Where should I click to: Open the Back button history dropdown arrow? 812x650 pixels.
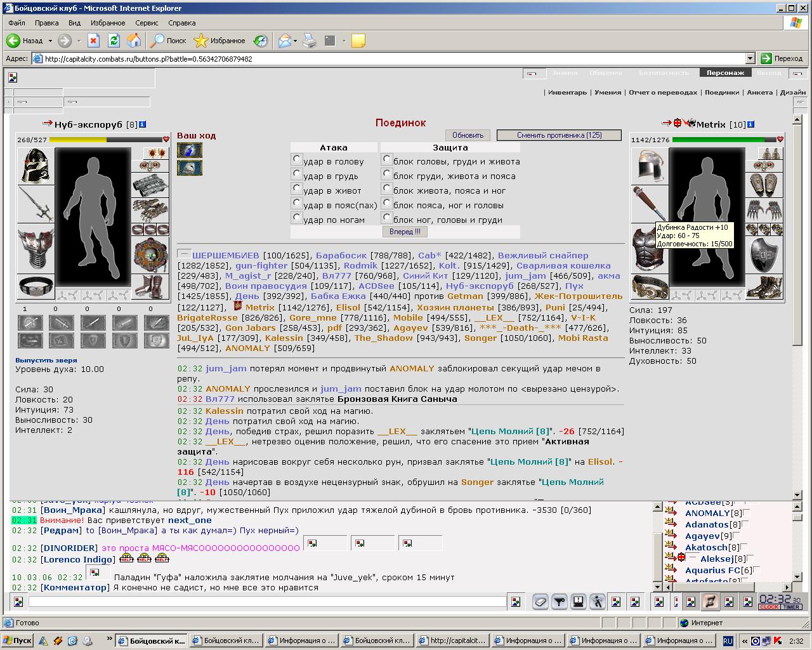tap(50, 41)
